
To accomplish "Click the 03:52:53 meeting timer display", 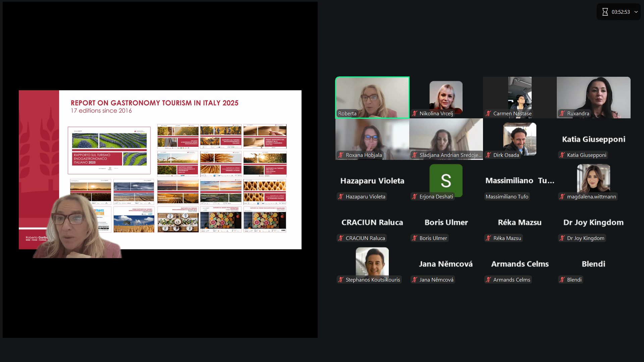I will click(621, 12).
